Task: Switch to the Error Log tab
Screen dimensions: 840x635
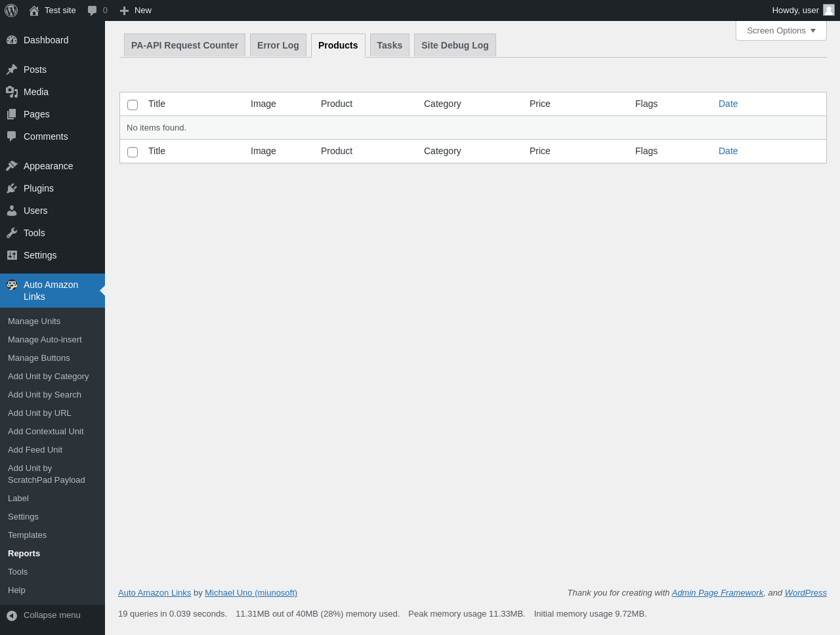Action: click(278, 45)
